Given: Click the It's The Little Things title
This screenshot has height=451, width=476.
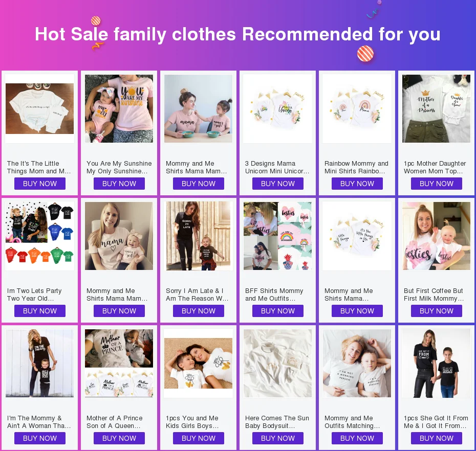Looking at the screenshot, I should pos(39,167).
